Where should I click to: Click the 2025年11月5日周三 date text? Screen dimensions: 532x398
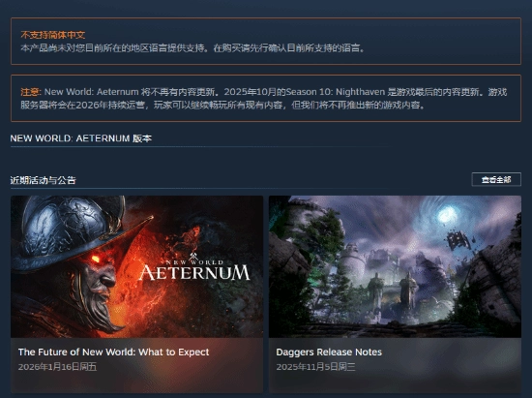click(315, 367)
